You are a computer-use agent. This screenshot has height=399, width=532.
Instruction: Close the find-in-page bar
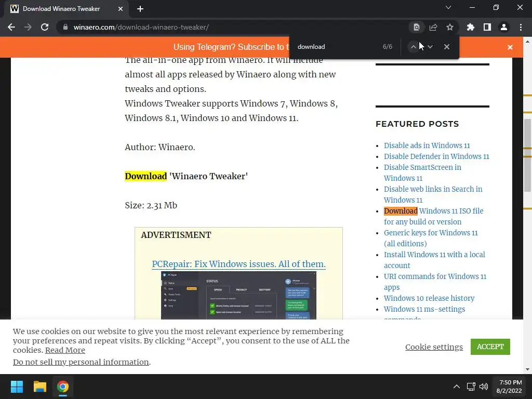tap(447, 47)
